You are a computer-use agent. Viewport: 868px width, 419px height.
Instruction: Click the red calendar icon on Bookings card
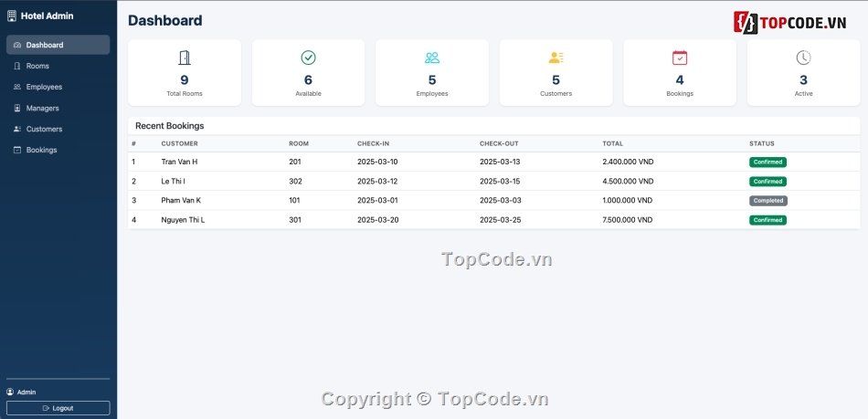[680, 58]
